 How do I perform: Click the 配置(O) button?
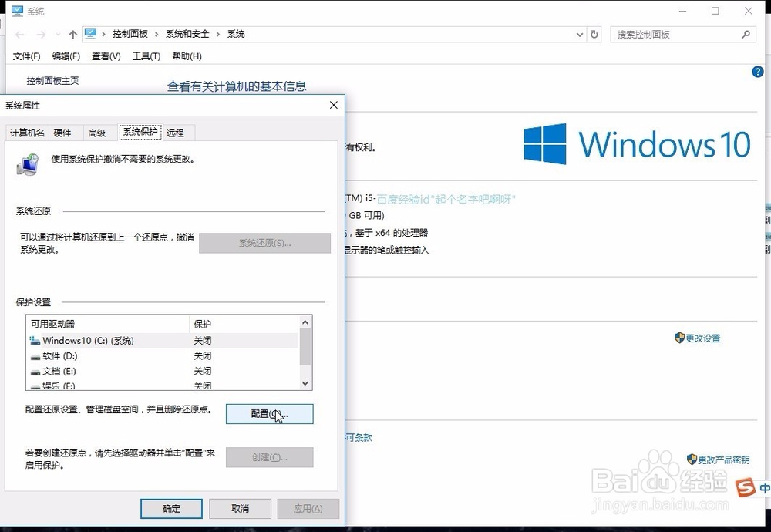pyautogui.click(x=268, y=414)
